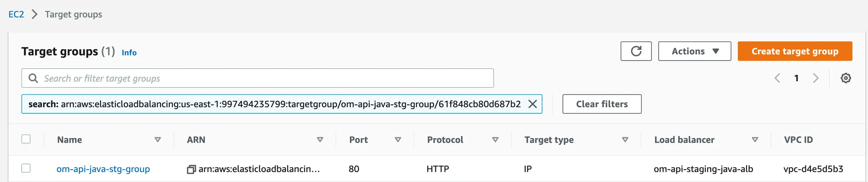
Task: Copy the ARN using the copy icon
Action: [191, 169]
